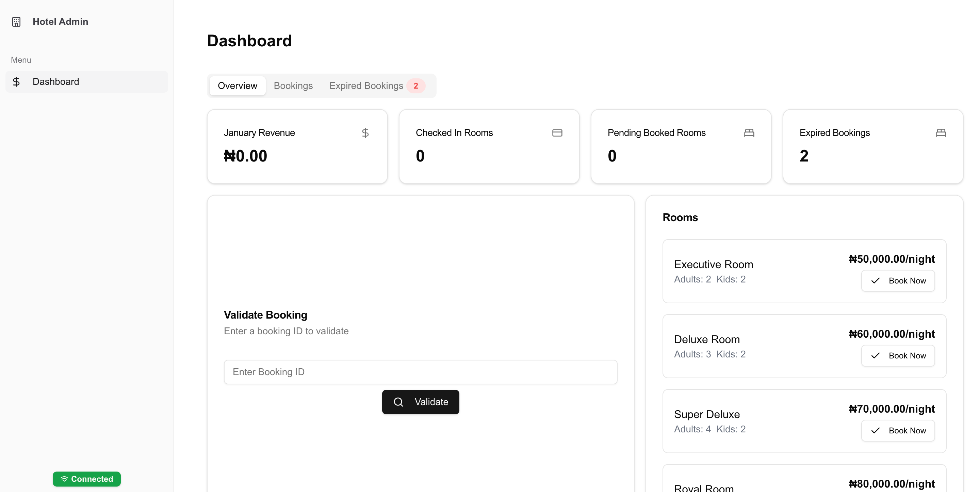
Task: Click the Expired Bookings stat card
Action: click(873, 147)
